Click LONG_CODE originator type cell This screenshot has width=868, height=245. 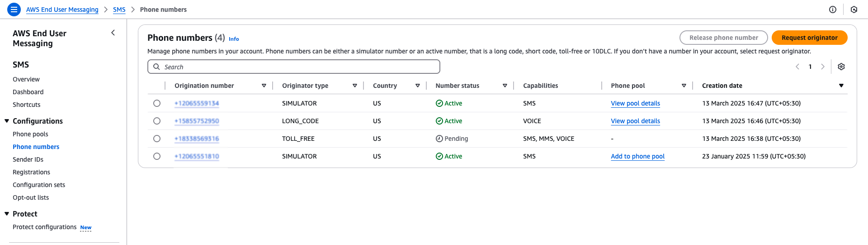300,121
